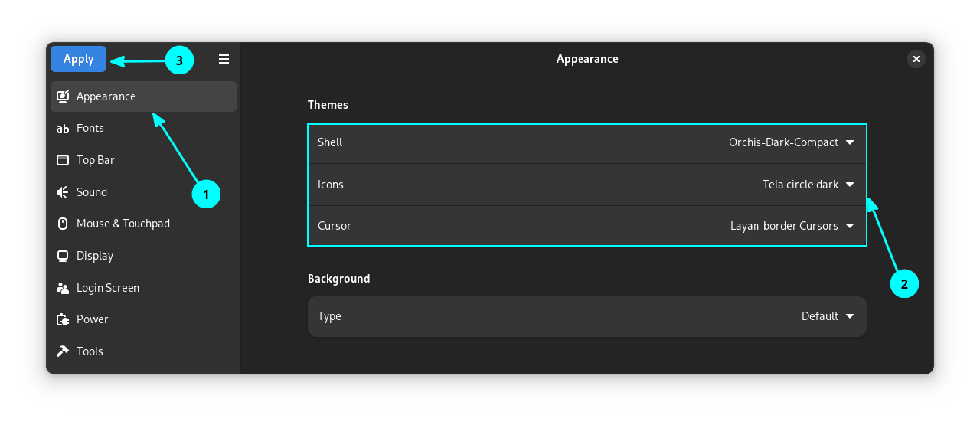This screenshot has width=980, height=425.
Task: Click the Display monitor icon
Action: pos(63,256)
